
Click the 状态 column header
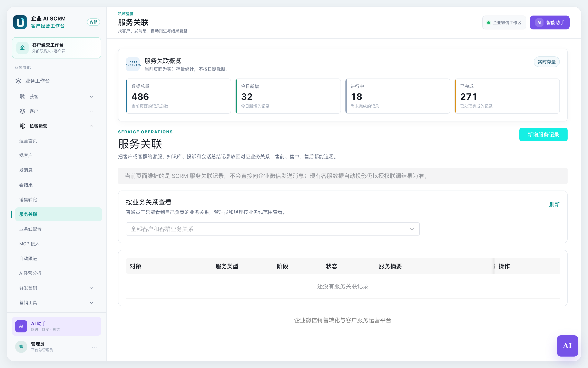pyautogui.click(x=331, y=266)
